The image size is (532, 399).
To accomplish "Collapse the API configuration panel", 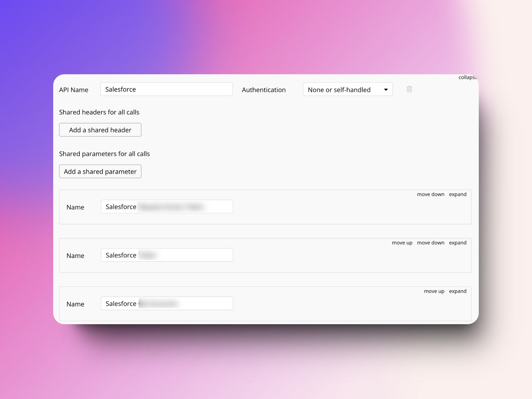I will [x=466, y=77].
